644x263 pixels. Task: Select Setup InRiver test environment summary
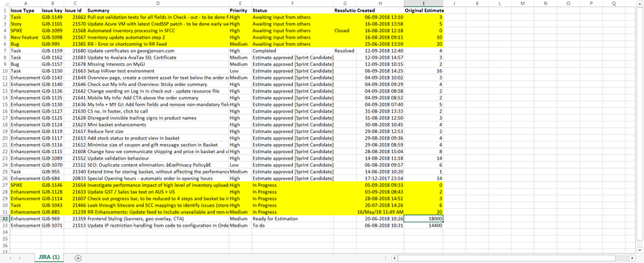157,71
